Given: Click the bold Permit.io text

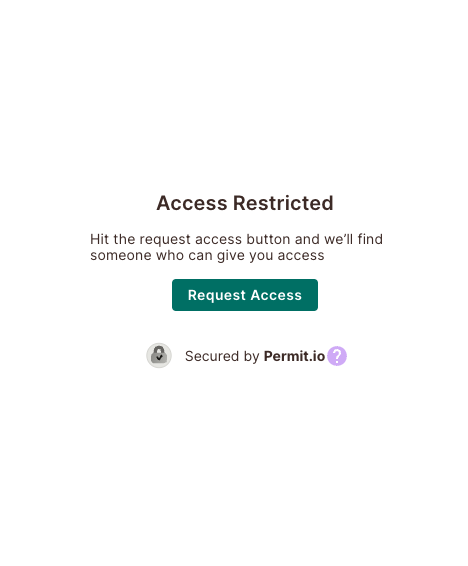Looking at the screenshot, I should [294, 356].
